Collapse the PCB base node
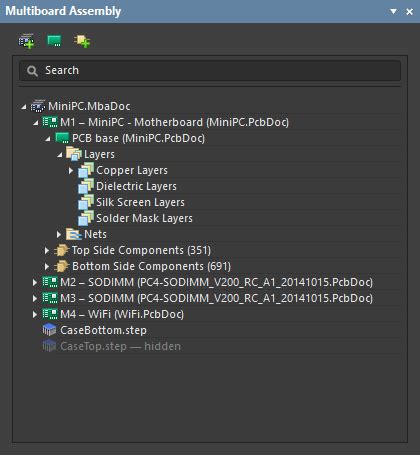Screen dimensions: 420x455 pyautogui.click(x=48, y=139)
